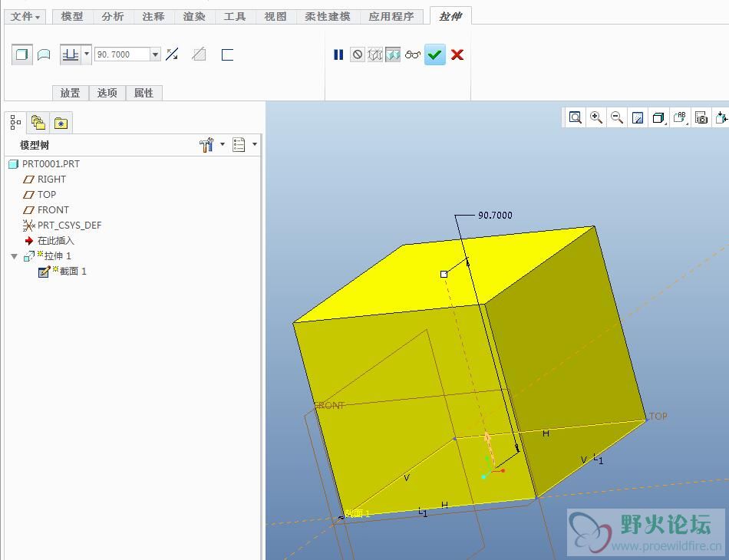This screenshot has height=560, width=729.
Task: Open 文件 file menu
Action: click(x=25, y=17)
